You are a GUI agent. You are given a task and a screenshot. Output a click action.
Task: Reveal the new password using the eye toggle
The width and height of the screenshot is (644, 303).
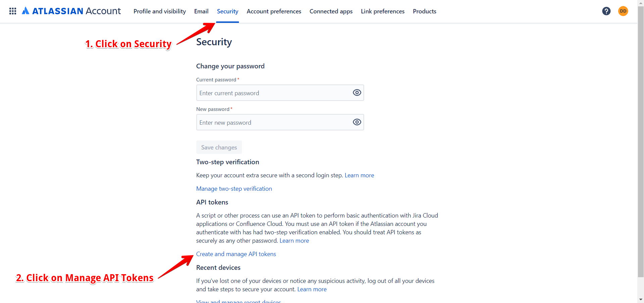pyautogui.click(x=357, y=122)
